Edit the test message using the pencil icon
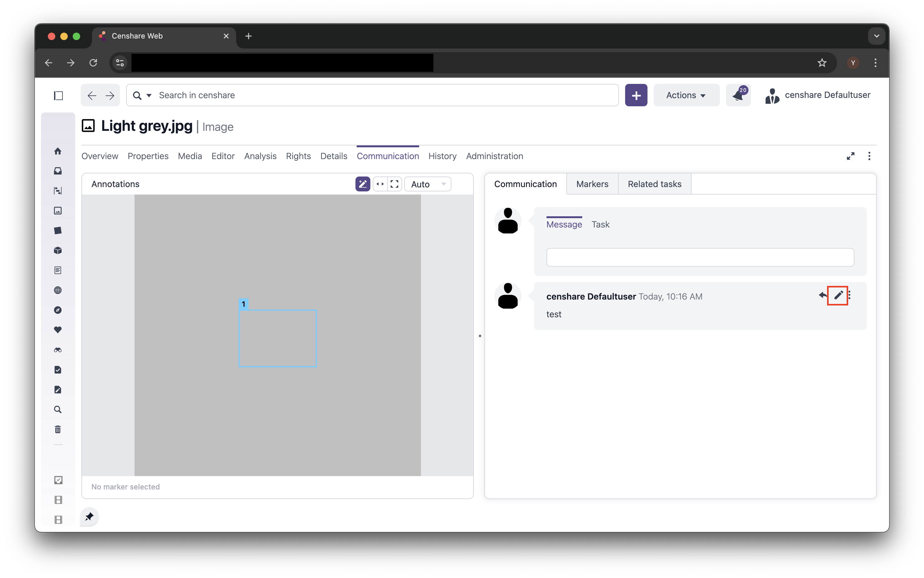Image resolution: width=924 pixels, height=578 pixels. 838,295
